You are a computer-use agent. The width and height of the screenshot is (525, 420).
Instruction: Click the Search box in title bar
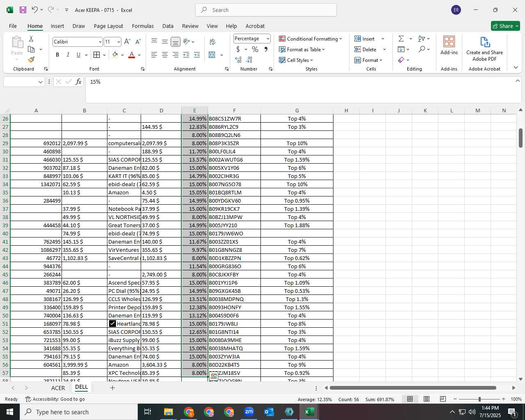266,10
